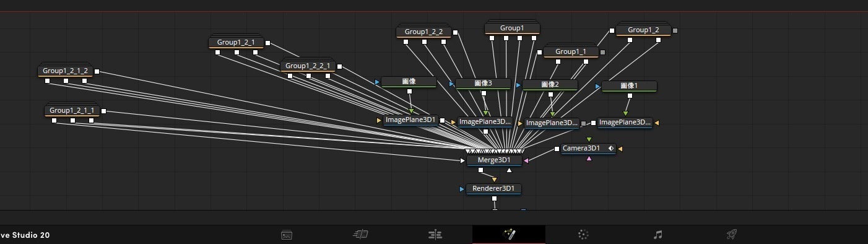Select the Fusion page magic wand icon
The width and height of the screenshot is (868, 244).
[509, 234]
